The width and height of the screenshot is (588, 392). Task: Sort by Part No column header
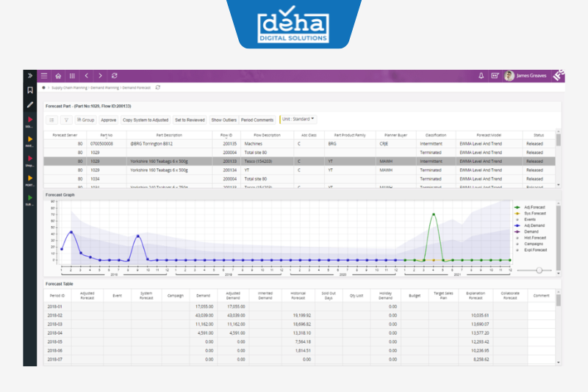(x=106, y=135)
